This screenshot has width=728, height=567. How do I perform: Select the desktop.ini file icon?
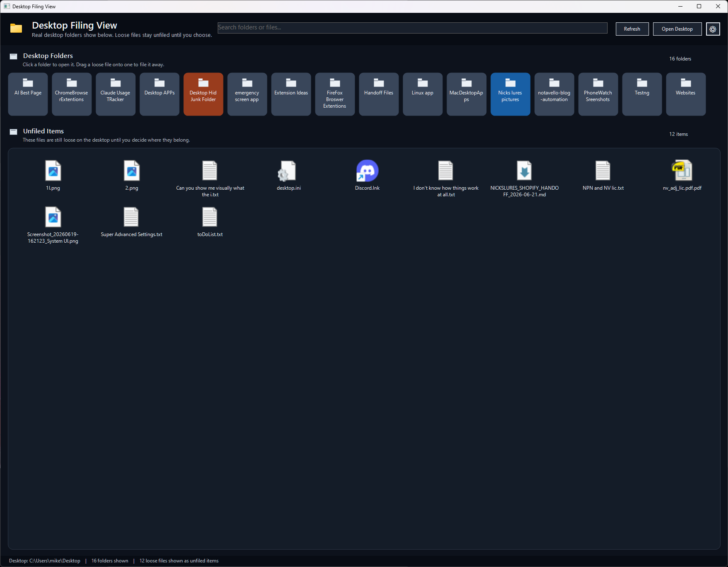(x=287, y=171)
